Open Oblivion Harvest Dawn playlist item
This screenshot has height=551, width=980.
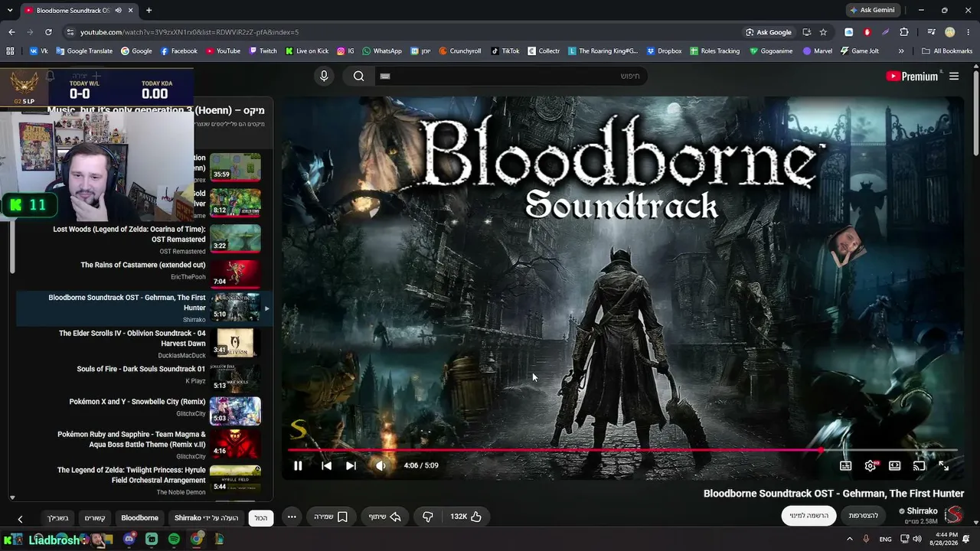coord(144,344)
